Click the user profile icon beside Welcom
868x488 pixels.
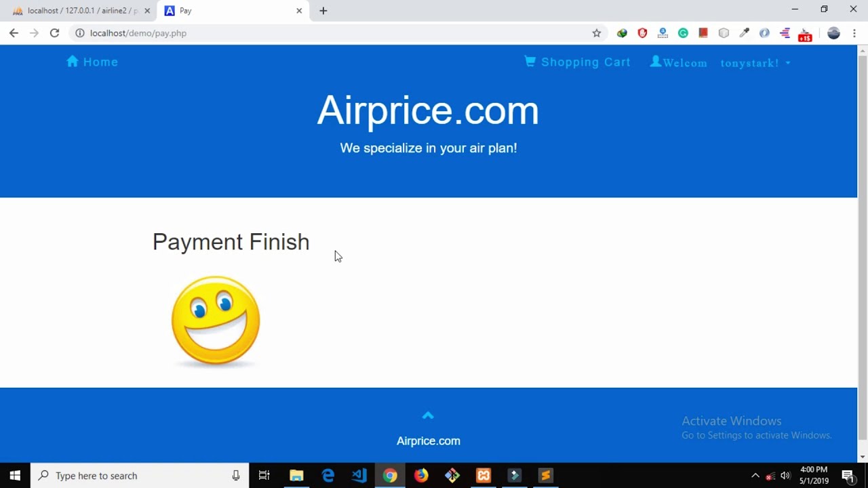coord(656,62)
